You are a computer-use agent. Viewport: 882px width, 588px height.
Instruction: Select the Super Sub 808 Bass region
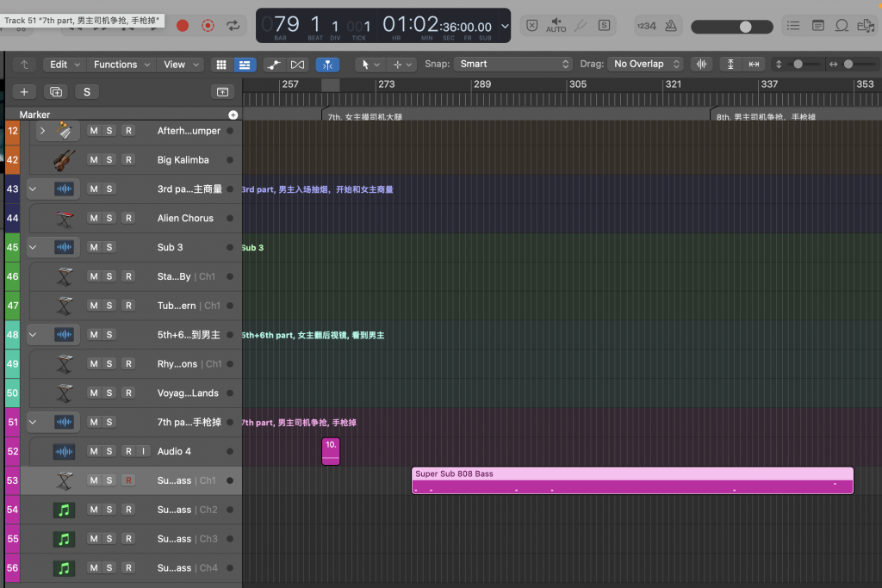(632, 480)
